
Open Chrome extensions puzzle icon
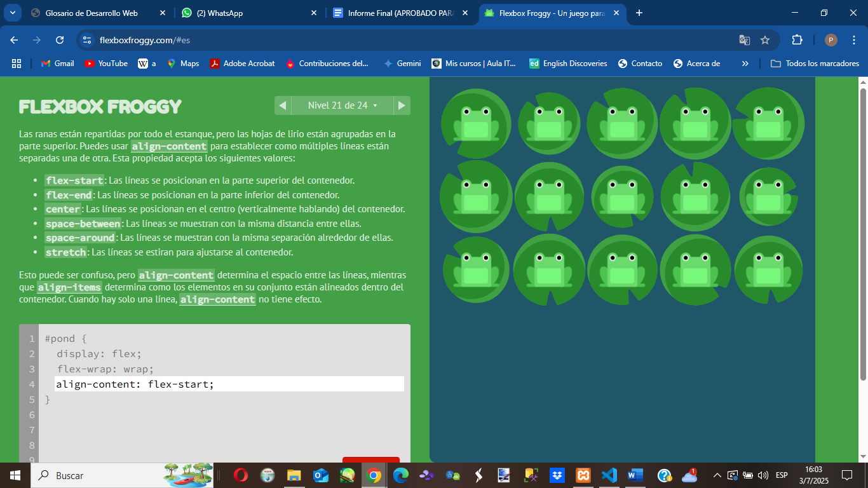pyautogui.click(x=797, y=40)
